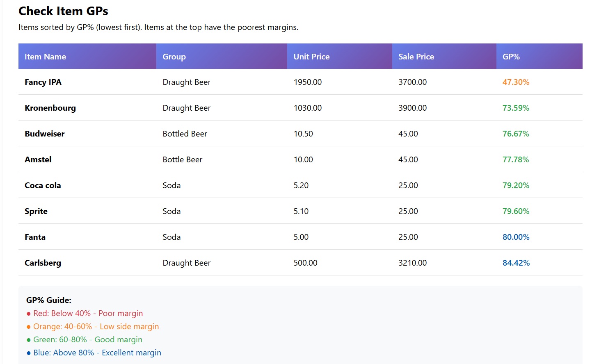Viewport: 592px width, 364px height.
Task: Click Fanta's 80.00% GP value
Action: pos(516,237)
